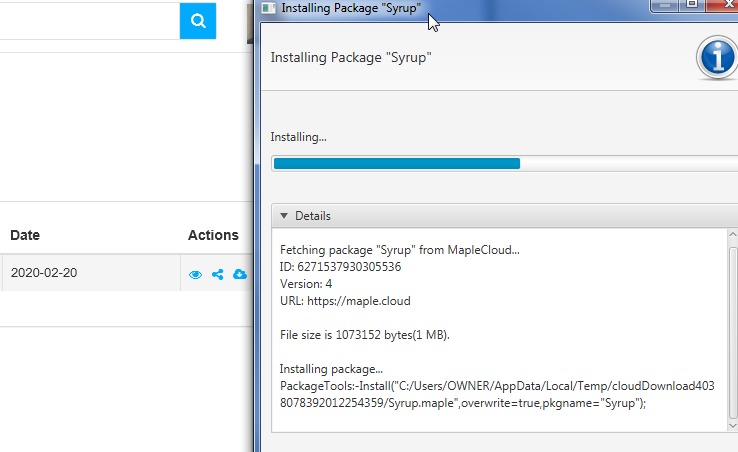Share the 2020-02-20 entry

pos(217,274)
